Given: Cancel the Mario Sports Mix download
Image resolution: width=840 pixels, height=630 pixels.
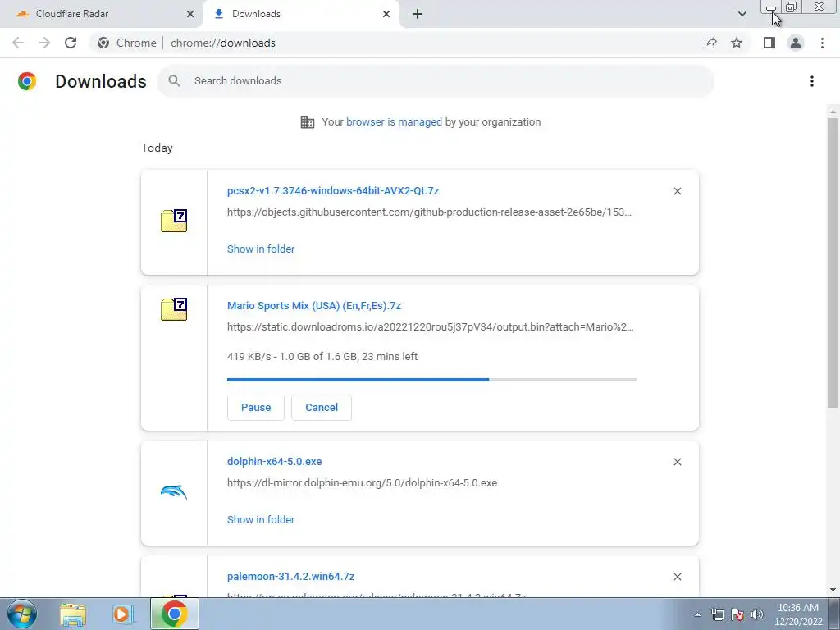Looking at the screenshot, I should click(322, 408).
